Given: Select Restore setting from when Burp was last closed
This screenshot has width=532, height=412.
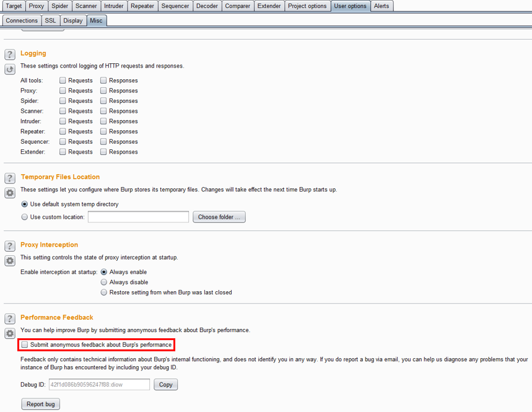Looking at the screenshot, I should pos(104,292).
